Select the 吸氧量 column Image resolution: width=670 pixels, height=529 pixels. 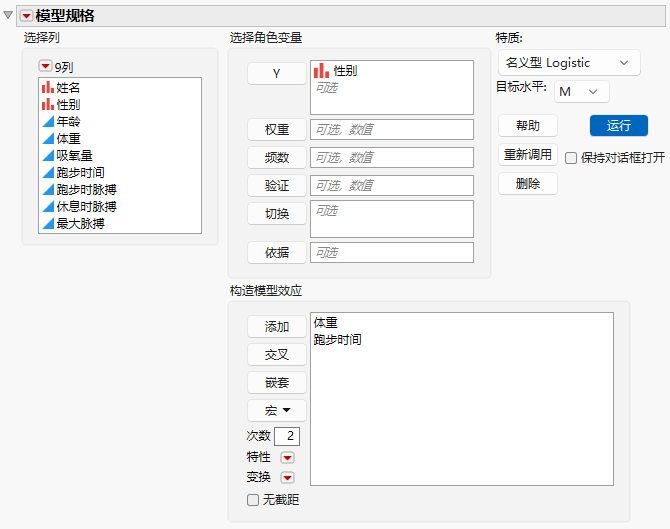[120, 156]
